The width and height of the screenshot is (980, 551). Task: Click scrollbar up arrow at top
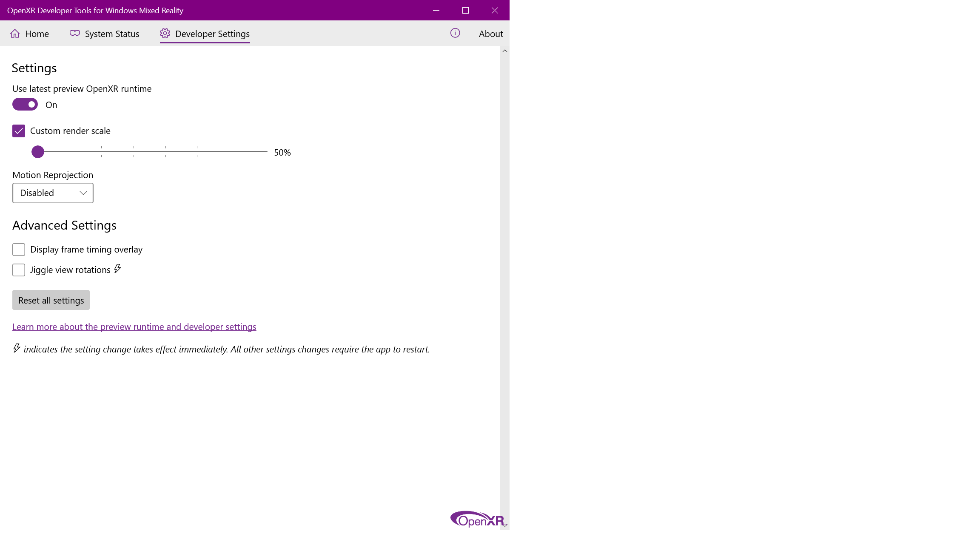[x=505, y=51]
